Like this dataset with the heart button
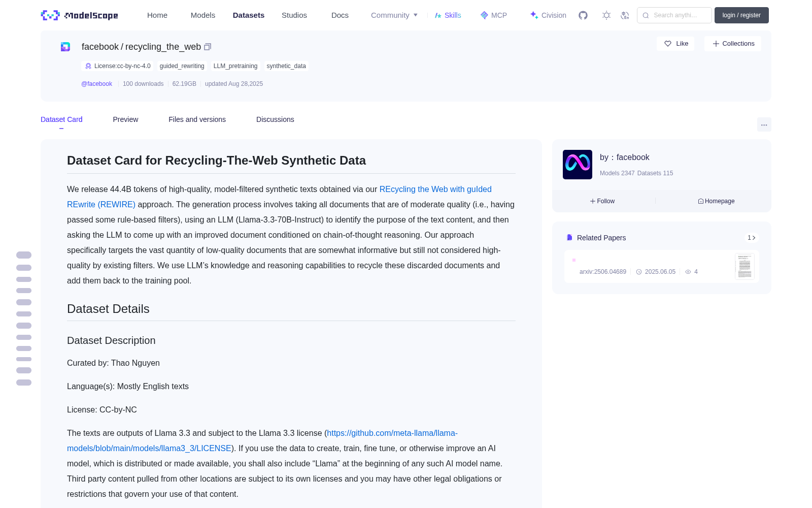 pos(675,44)
